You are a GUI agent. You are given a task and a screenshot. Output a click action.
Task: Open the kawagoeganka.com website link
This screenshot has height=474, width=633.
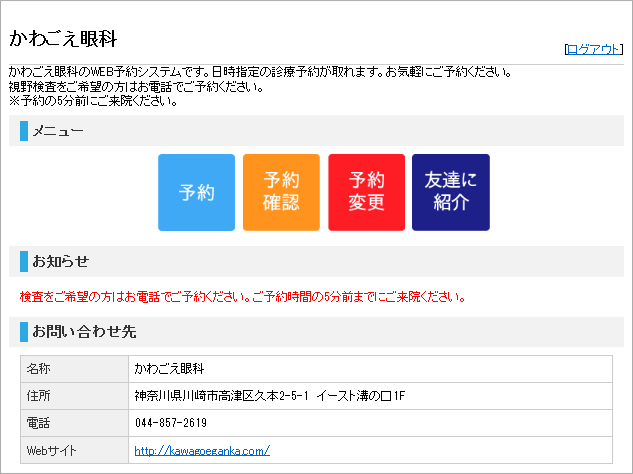pyautogui.click(x=202, y=451)
